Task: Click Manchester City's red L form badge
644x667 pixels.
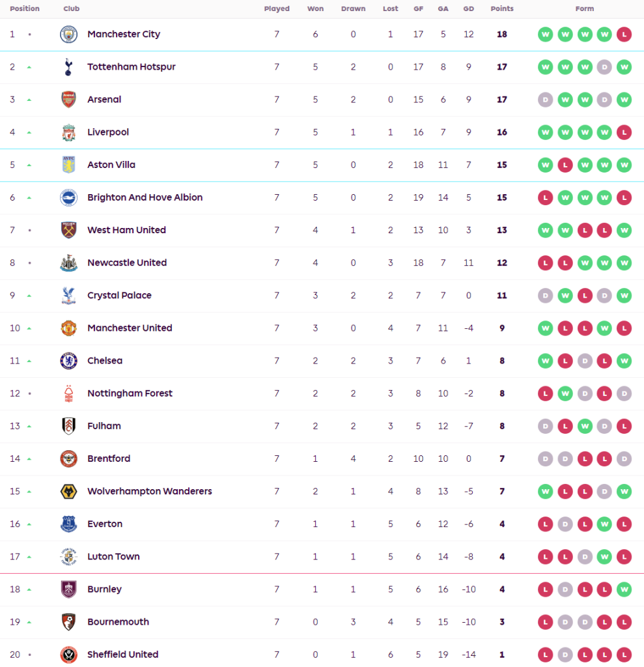Action: click(624, 35)
